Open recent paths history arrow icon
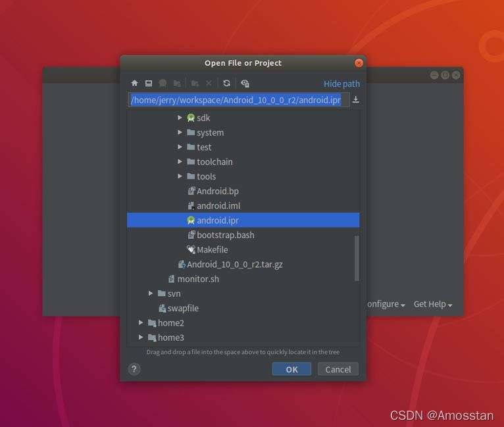 355,99
